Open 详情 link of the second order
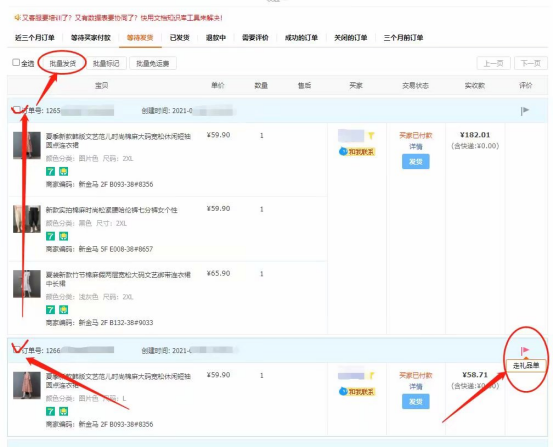Viewport: 554px width, 447px height. coord(416,387)
